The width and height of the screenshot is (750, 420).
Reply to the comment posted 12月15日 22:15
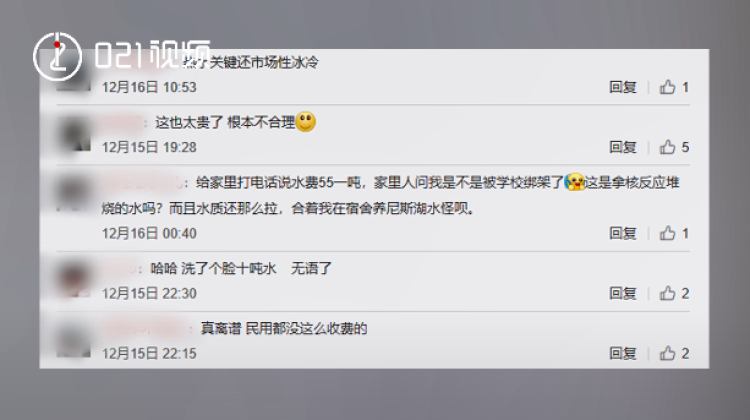623,354
